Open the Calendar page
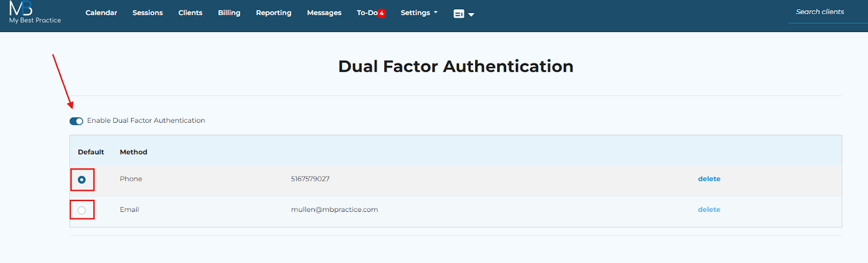This screenshot has height=263, width=868. coord(101,12)
